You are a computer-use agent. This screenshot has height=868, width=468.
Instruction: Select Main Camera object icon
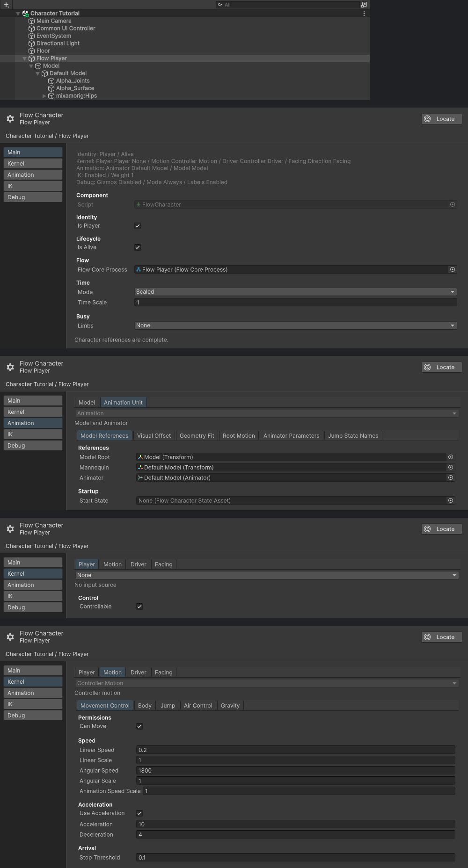(x=31, y=21)
